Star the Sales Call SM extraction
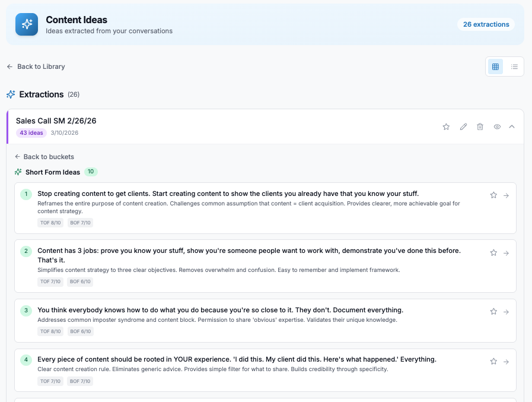This screenshot has height=402, width=532. tap(446, 126)
